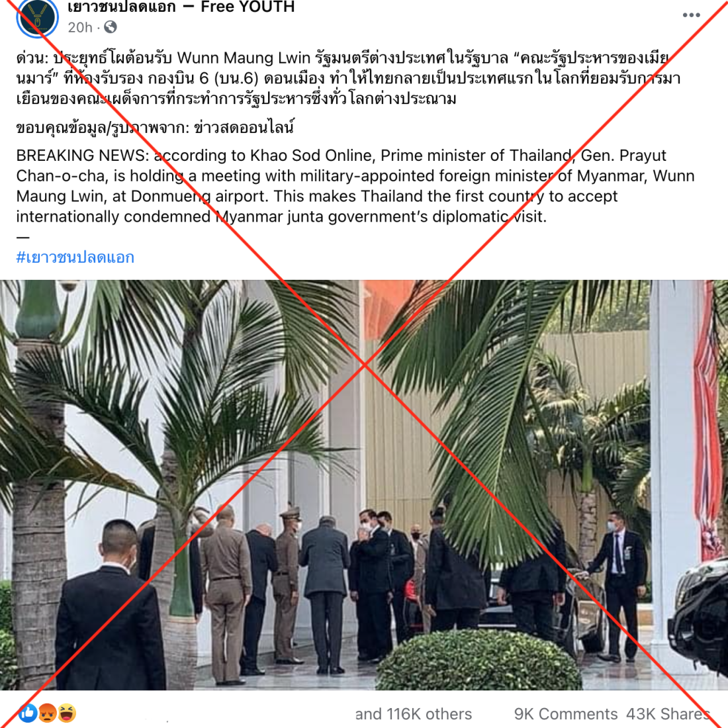Viewport: 728px width, 728px height.
Task: Open the three-dot post options menu
Action: click(x=691, y=15)
